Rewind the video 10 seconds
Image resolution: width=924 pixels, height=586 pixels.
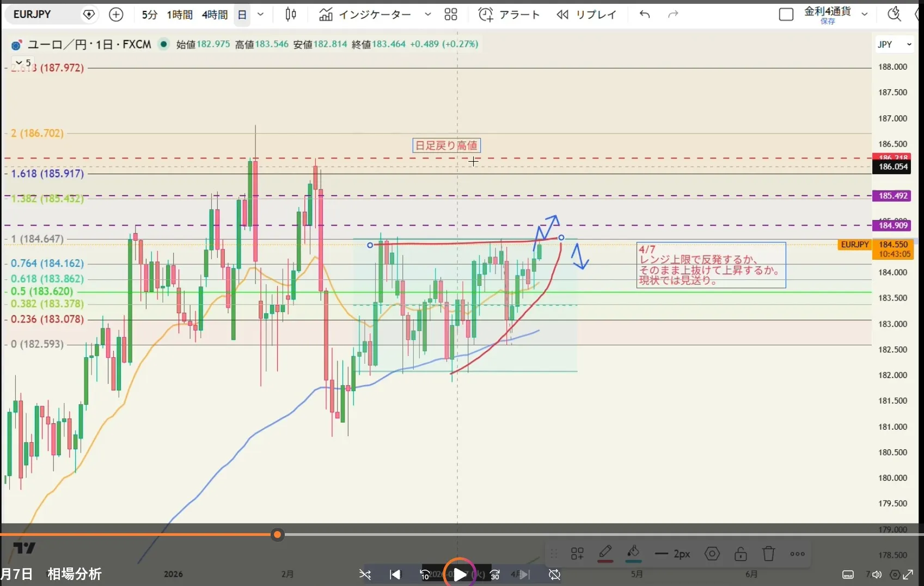pos(425,575)
